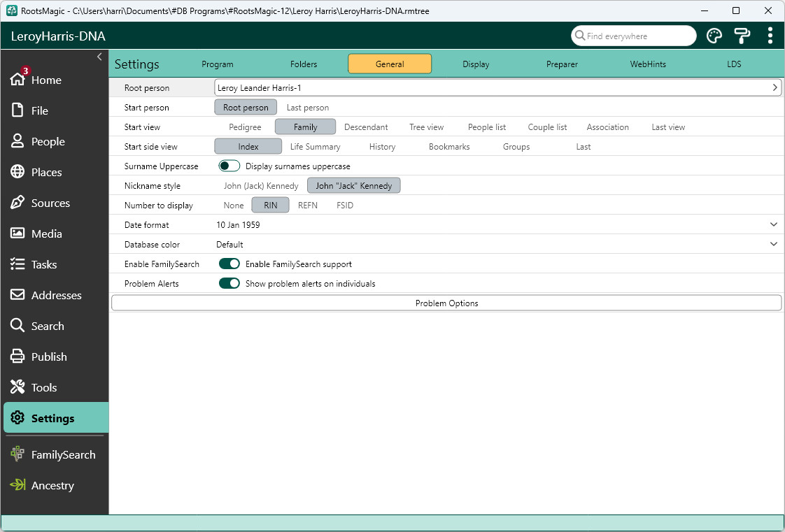Click the Find everywhere search field
Viewport: 785px width, 532px height.
tap(633, 36)
